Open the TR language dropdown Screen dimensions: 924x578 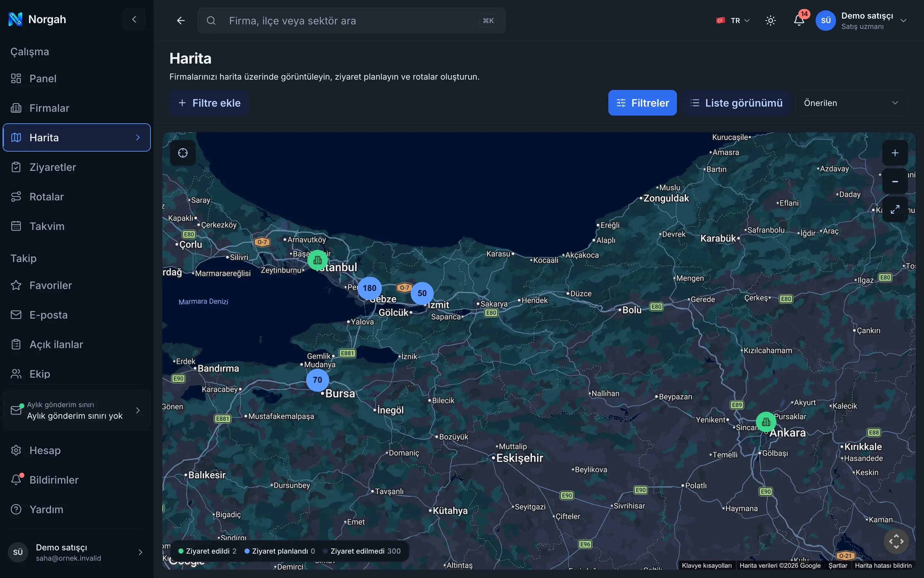(733, 21)
